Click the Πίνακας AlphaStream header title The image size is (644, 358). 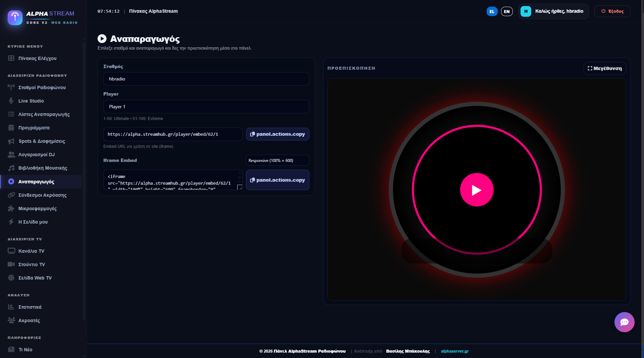pyautogui.click(x=153, y=11)
